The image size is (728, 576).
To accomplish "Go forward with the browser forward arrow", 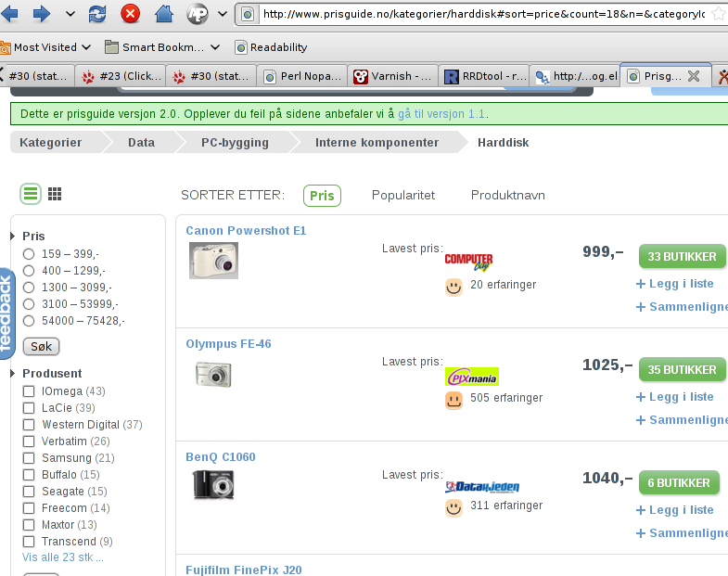I will point(42,14).
